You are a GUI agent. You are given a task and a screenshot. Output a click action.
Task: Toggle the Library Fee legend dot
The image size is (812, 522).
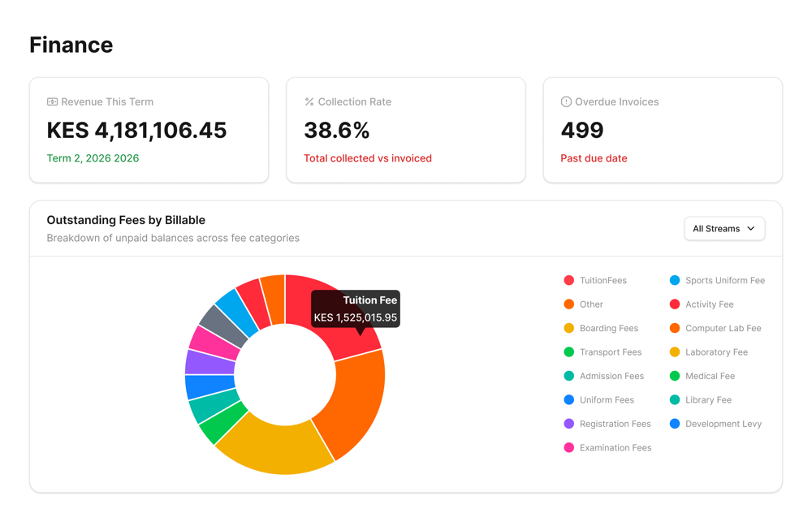[674, 399]
